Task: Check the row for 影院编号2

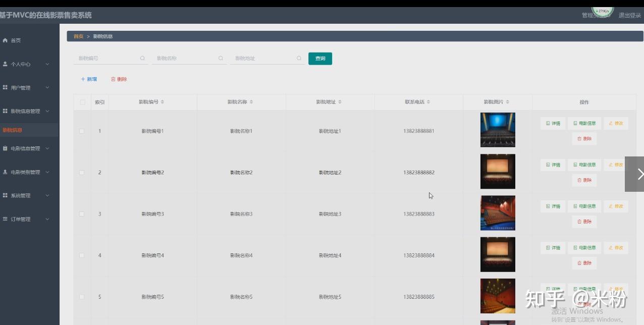Action: coord(82,173)
